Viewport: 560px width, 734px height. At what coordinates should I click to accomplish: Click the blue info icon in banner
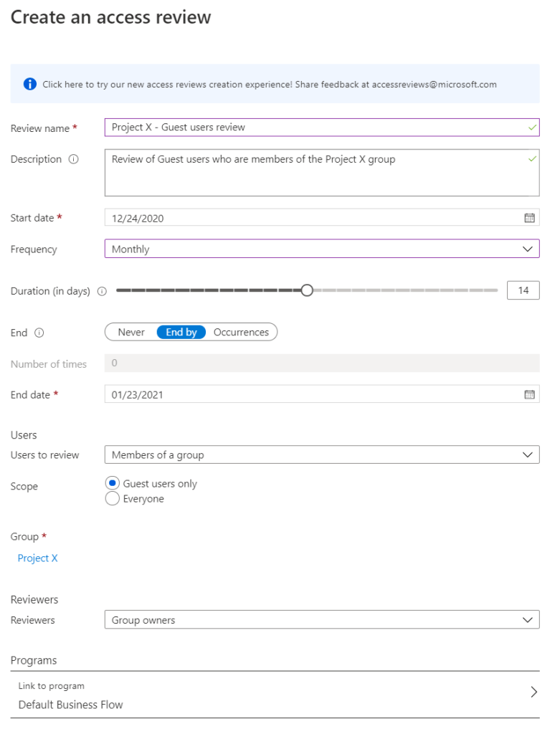[29, 84]
